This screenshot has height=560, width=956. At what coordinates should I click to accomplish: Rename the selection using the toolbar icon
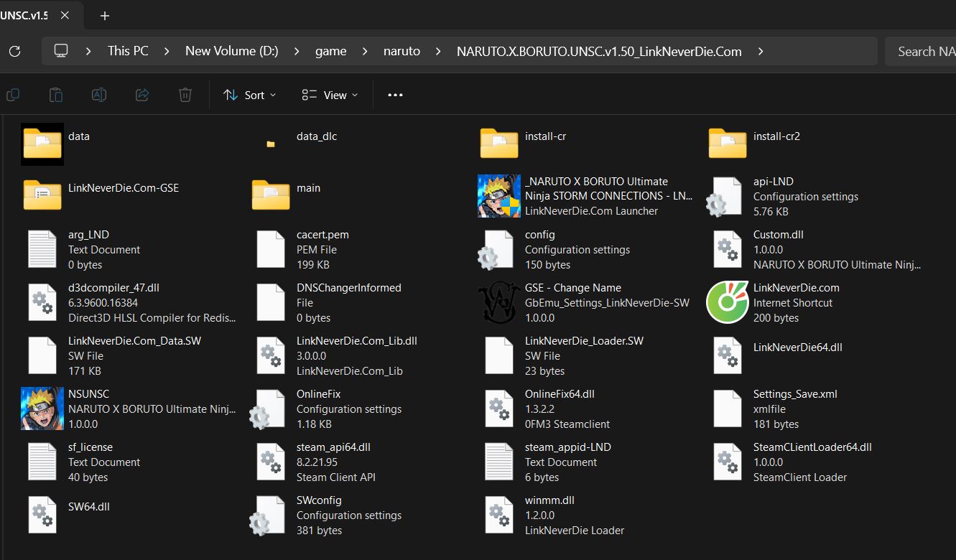pos(99,94)
